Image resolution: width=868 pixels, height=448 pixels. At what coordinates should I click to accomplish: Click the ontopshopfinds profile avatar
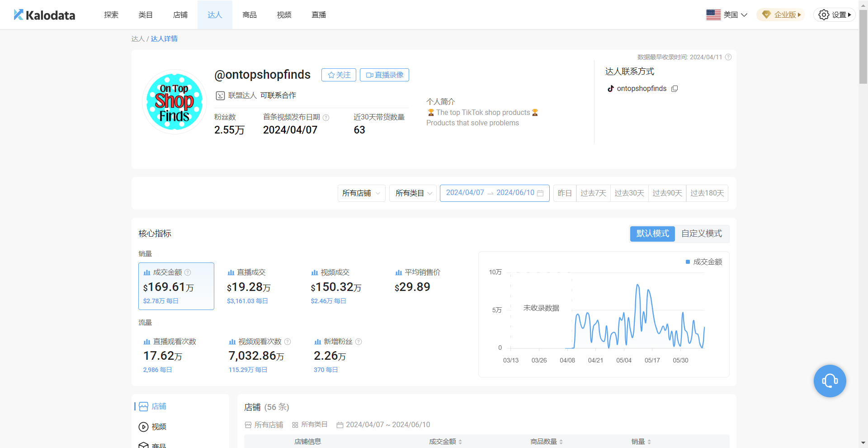click(x=175, y=102)
